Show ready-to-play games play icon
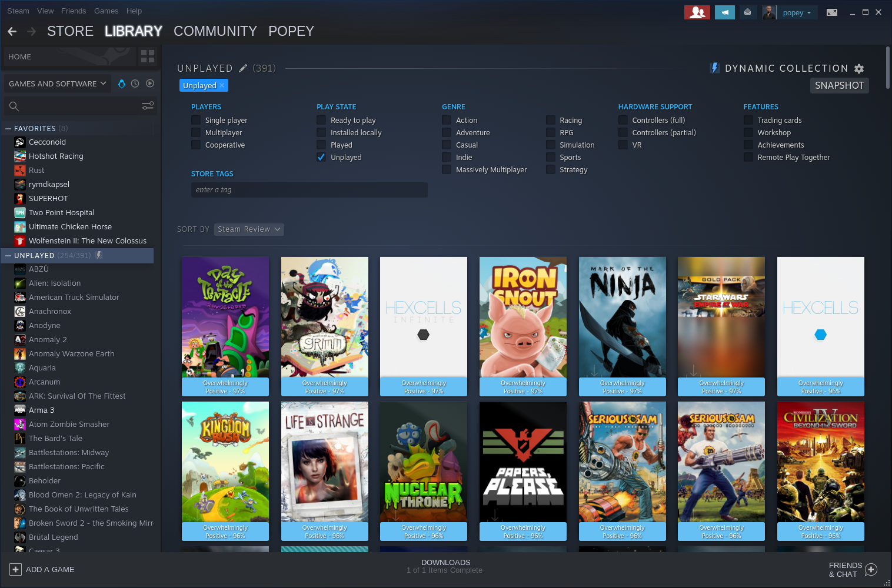 coord(150,83)
